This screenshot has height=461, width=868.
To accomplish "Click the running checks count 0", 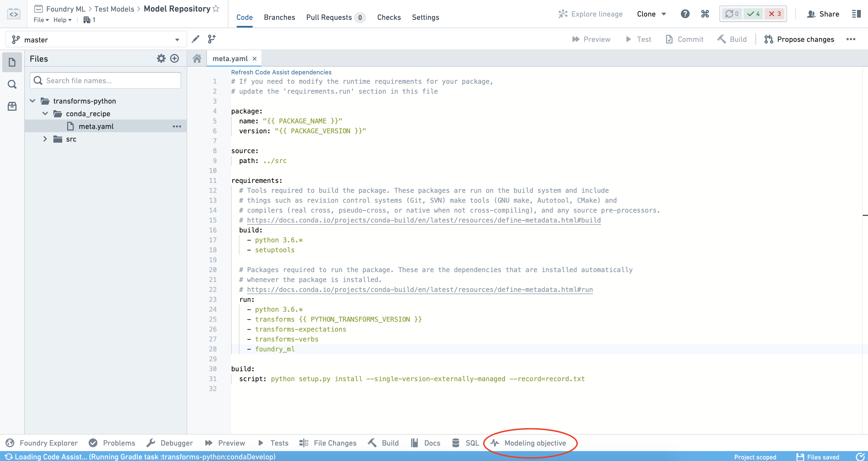I will click(732, 14).
